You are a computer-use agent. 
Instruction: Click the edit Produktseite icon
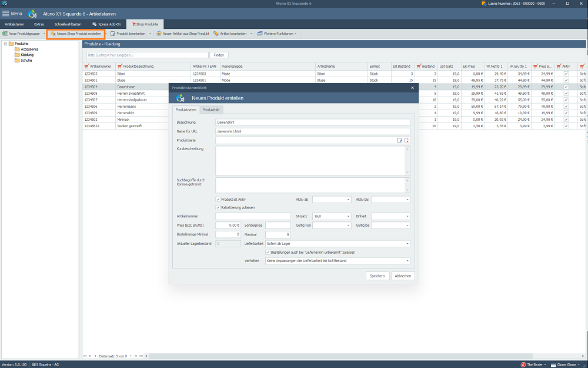point(400,141)
